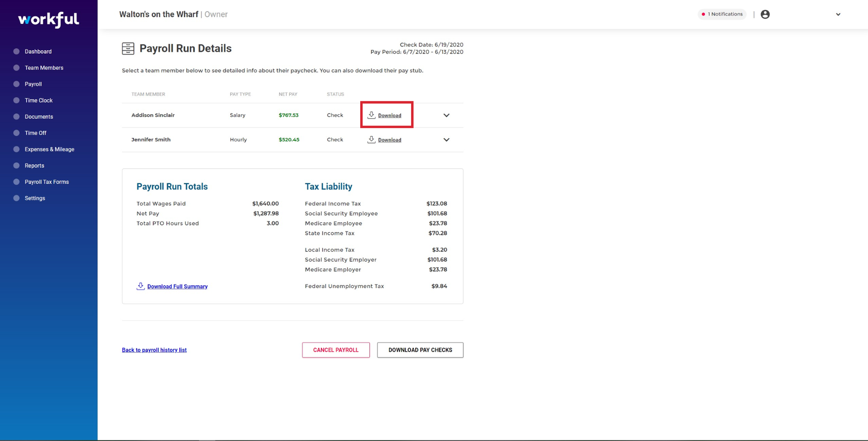
Task: Go back to payroll history list
Action: (x=154, y=350)
